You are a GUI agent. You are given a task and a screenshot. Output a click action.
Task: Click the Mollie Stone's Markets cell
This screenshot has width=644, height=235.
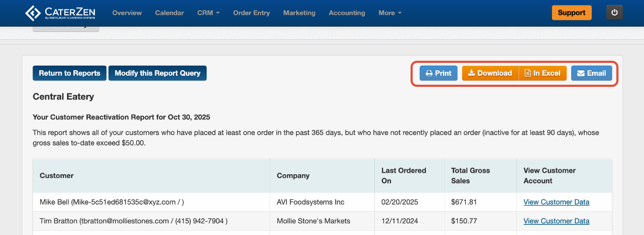click(322, 221)
